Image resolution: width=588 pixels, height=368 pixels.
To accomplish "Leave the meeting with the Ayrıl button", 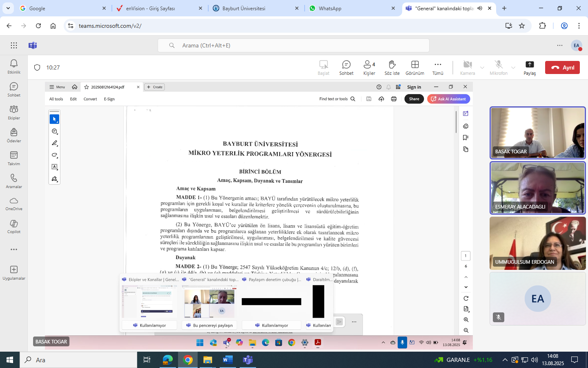I will tap(562, 67).
